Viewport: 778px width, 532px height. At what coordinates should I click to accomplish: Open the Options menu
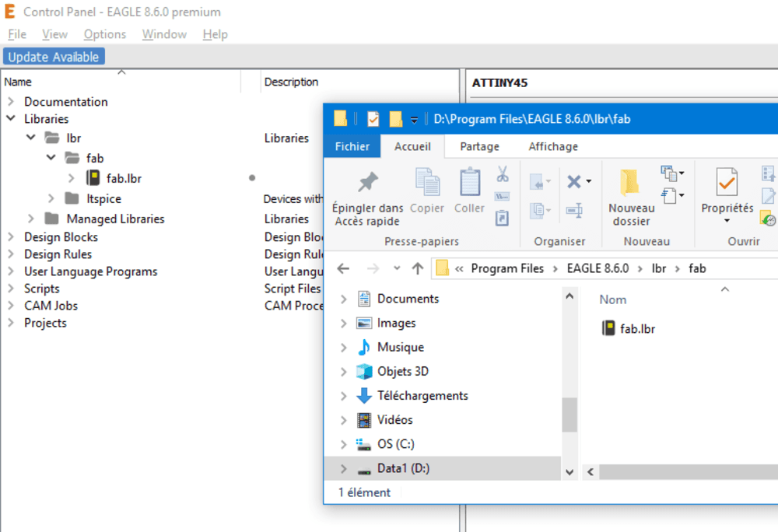pos(105,34)
